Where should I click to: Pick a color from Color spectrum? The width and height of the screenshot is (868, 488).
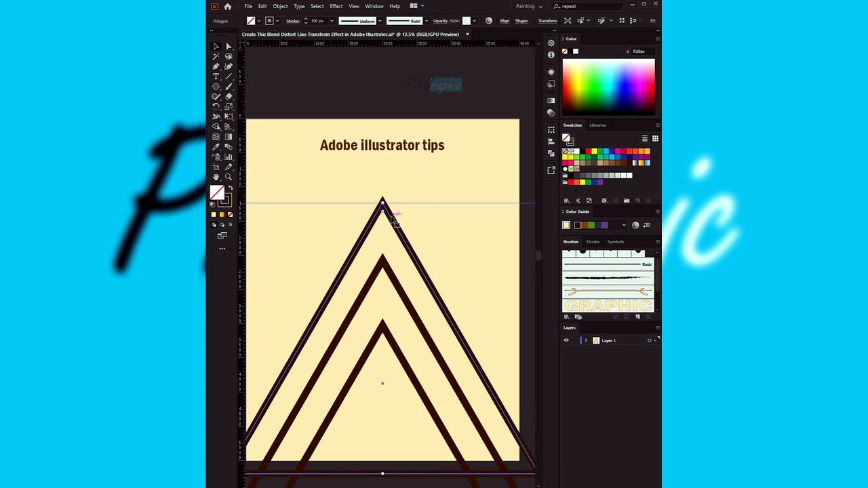click(608, 86)
